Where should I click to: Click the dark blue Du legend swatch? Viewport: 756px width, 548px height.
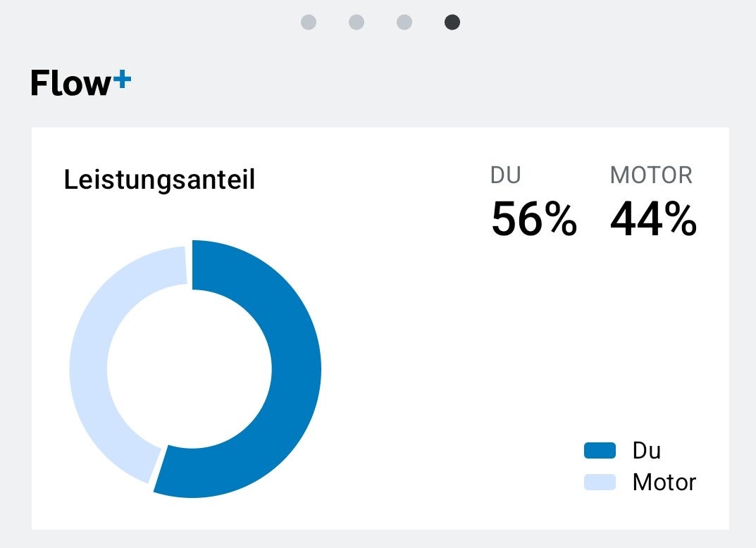600,450
